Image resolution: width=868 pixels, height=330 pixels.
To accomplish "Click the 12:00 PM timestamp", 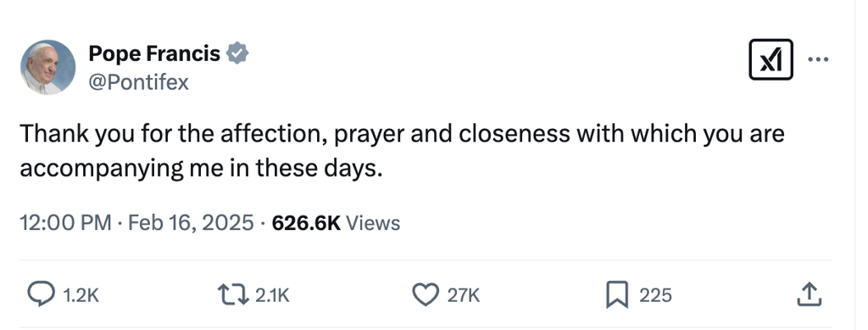I will (x=66, y=223).
